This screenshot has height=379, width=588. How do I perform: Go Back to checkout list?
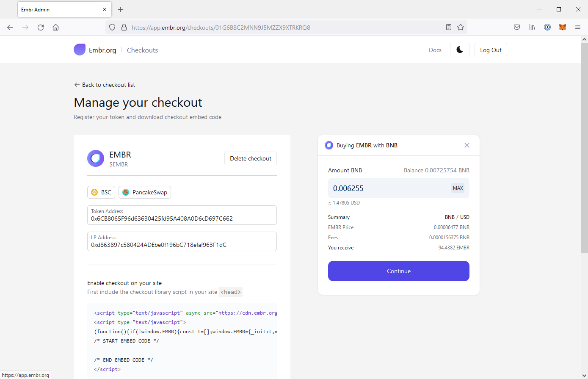point(105,85)
